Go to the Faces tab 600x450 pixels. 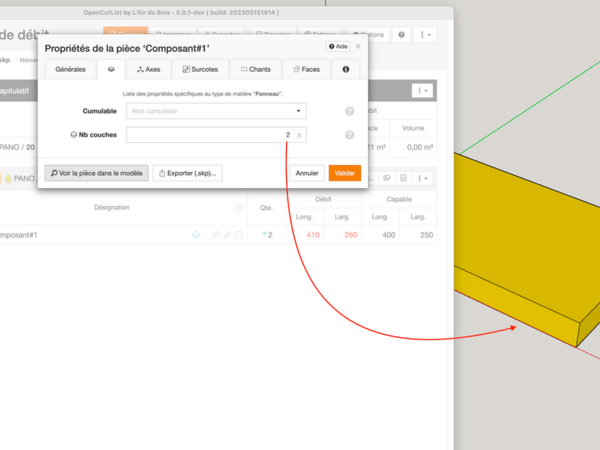point(306,70)
